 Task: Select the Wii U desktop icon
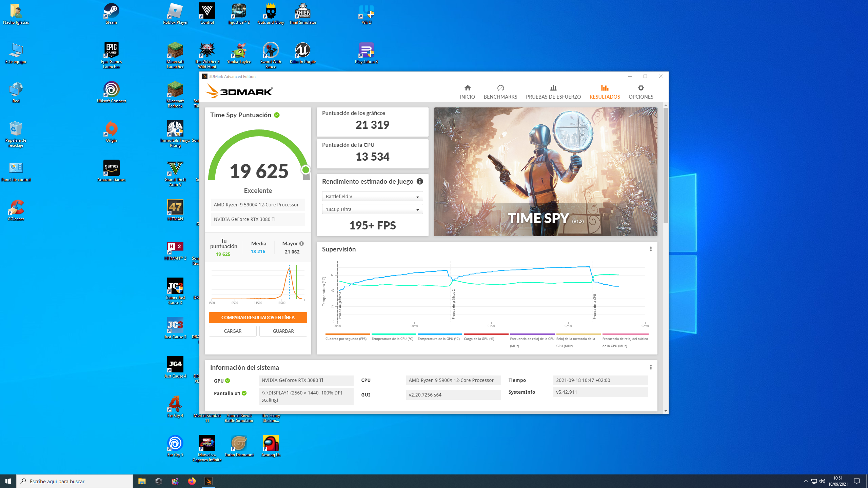(x=366, y=14)
